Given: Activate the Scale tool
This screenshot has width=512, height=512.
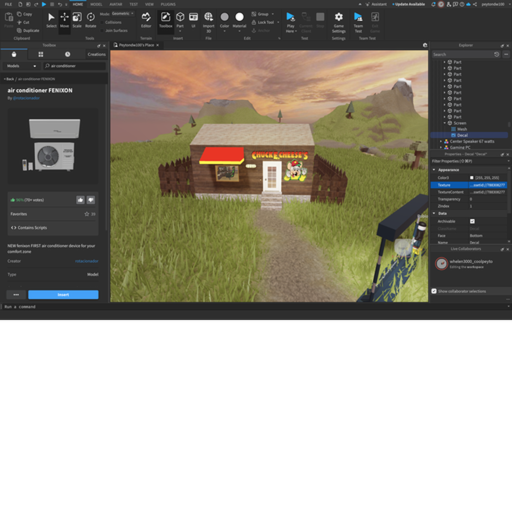Looking at the screenshot, I should 77,21.
